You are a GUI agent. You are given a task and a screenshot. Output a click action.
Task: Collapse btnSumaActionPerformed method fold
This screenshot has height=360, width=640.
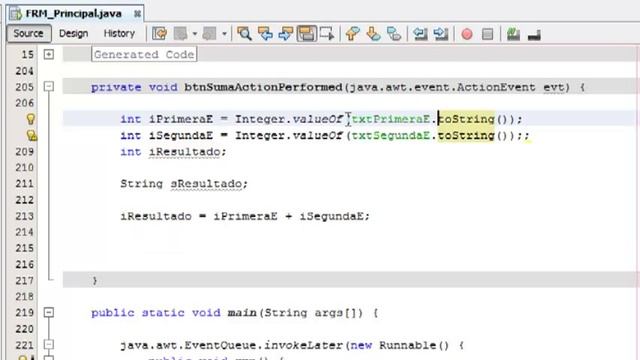tap(49, 87)
